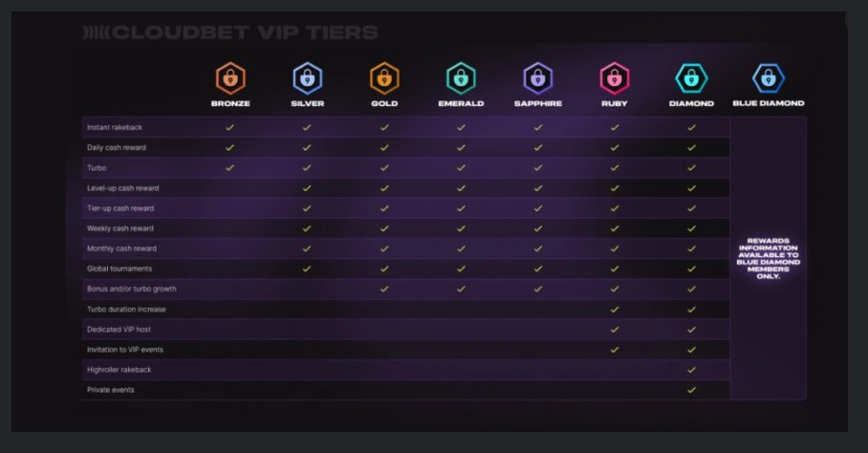This screenshot has width=868, height=453.
Task: Click the Bronze tier badge icon
Action: (x=230, y=77)
